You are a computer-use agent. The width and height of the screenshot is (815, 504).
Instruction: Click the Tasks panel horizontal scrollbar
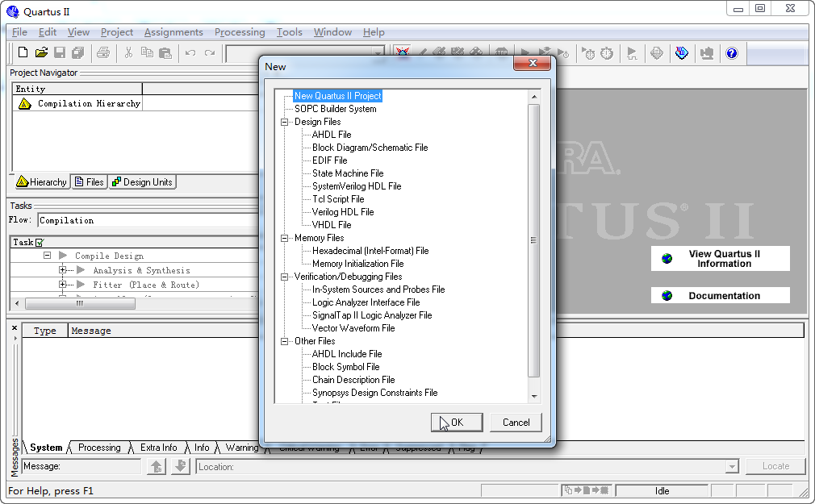click(x=81, y=304)
